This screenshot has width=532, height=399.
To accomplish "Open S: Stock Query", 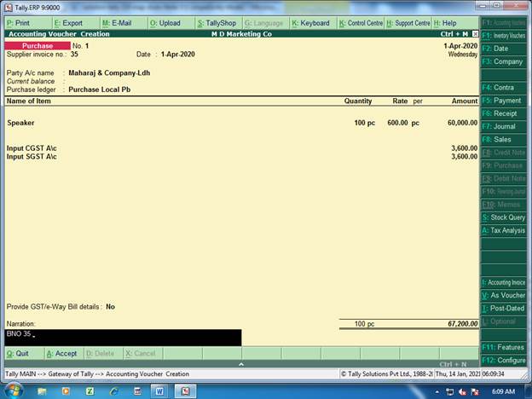I will click(504, 217).
